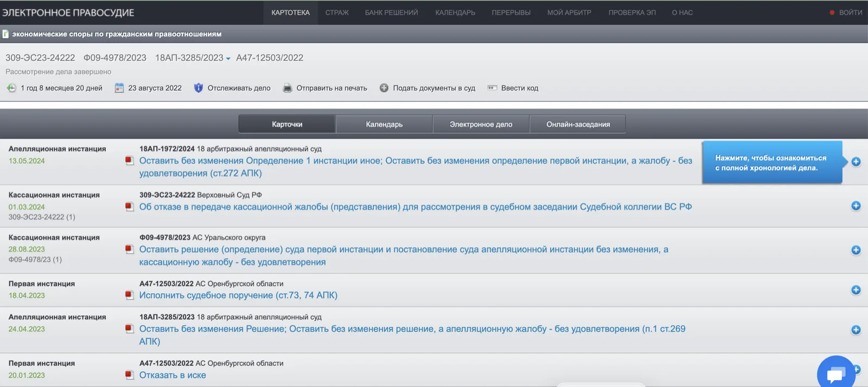Expand the 01.03.2024 cassation instance row
Image resolution: width=868 pixels, height=387 pixels.
point(856,206)
